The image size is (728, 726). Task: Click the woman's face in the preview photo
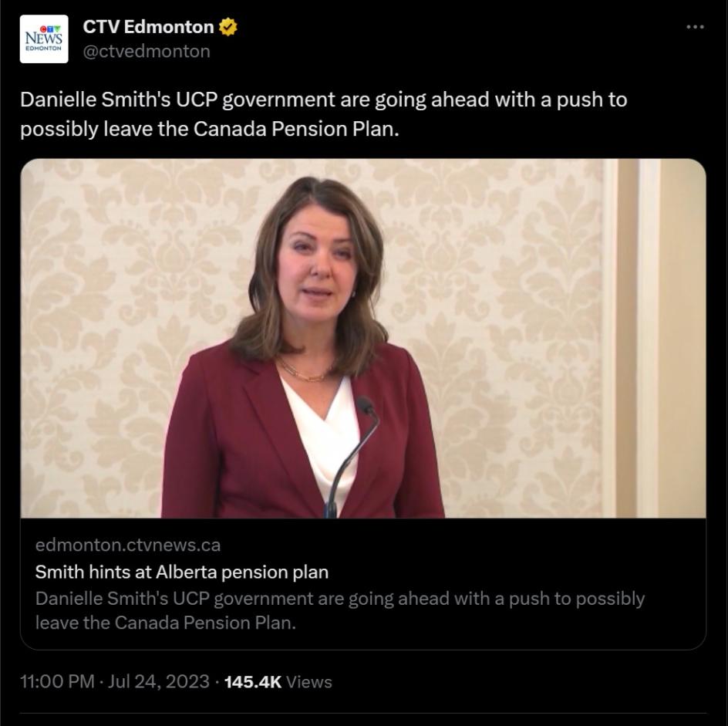pyautogui.click(x=318, y=270)
